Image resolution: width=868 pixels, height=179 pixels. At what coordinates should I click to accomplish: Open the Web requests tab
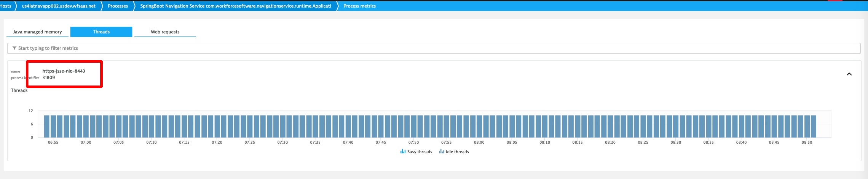(165, 32)
